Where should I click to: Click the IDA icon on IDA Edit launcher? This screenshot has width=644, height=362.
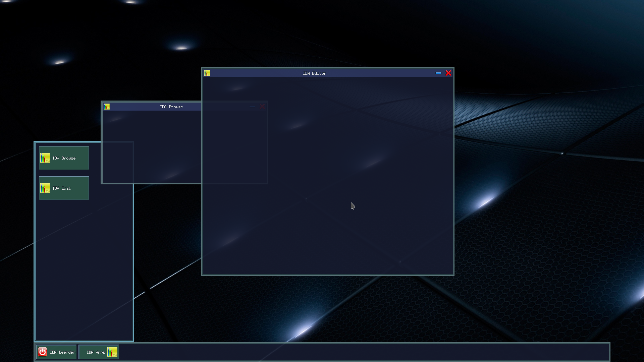pos(45,188)
